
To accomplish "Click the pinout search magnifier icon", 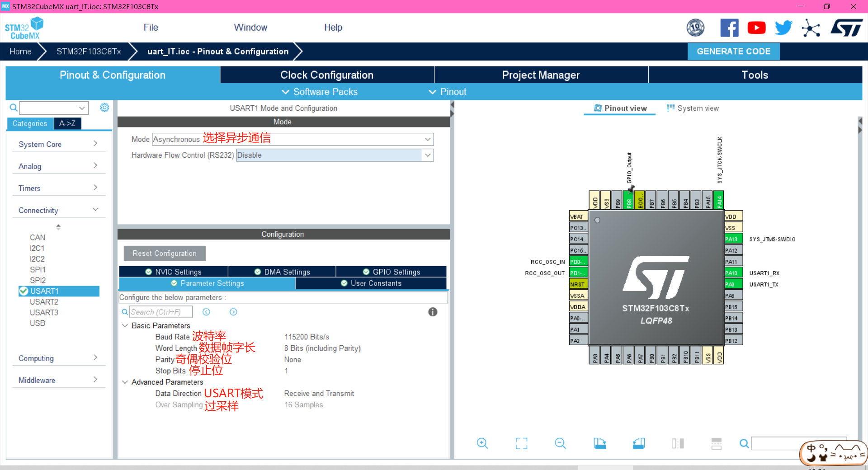I will 744,443.
